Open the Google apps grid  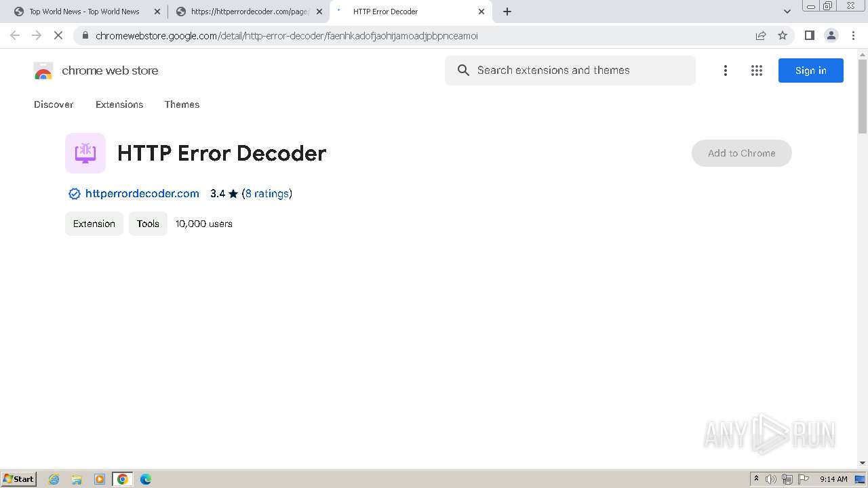(x=757, y=70)
